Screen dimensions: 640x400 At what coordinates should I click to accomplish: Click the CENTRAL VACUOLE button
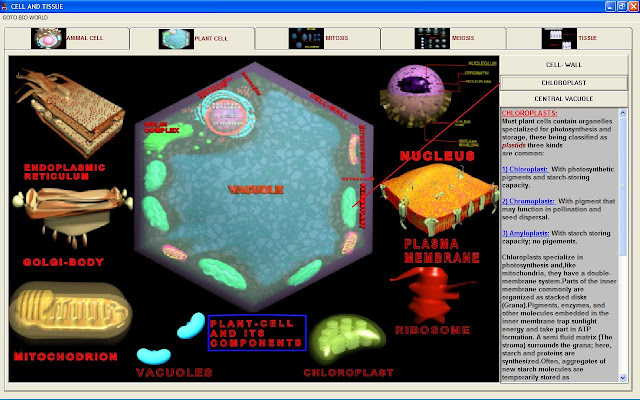564,99
